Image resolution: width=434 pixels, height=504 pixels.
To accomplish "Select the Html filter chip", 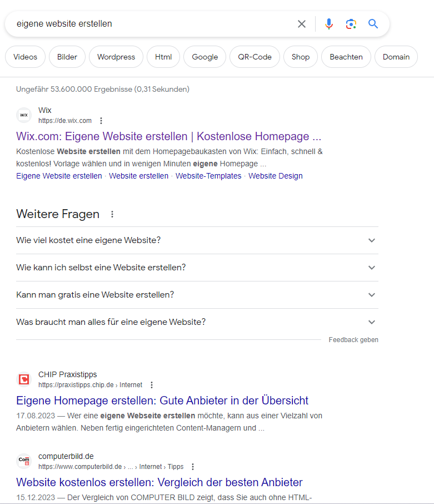I will [163, 57].
